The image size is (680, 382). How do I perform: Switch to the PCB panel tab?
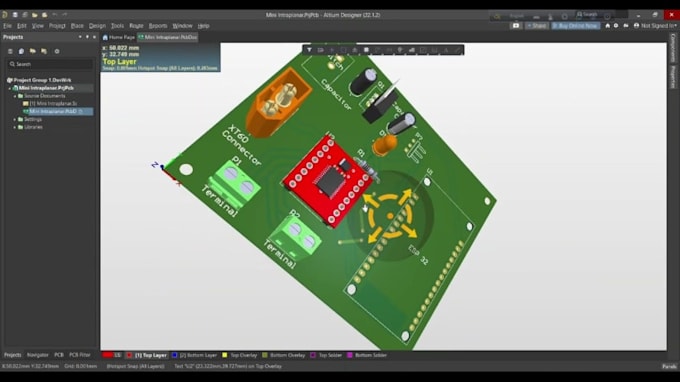(59, 355)
